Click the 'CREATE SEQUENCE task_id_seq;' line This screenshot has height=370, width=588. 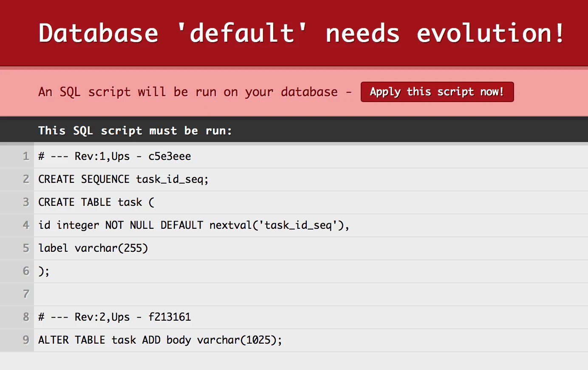tap(123, 179)
